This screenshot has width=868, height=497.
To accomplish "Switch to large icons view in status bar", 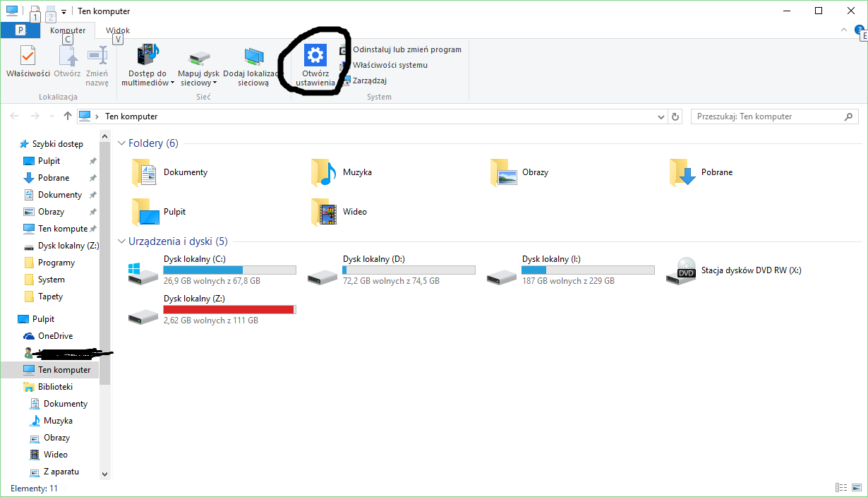I will pos(855,488).
